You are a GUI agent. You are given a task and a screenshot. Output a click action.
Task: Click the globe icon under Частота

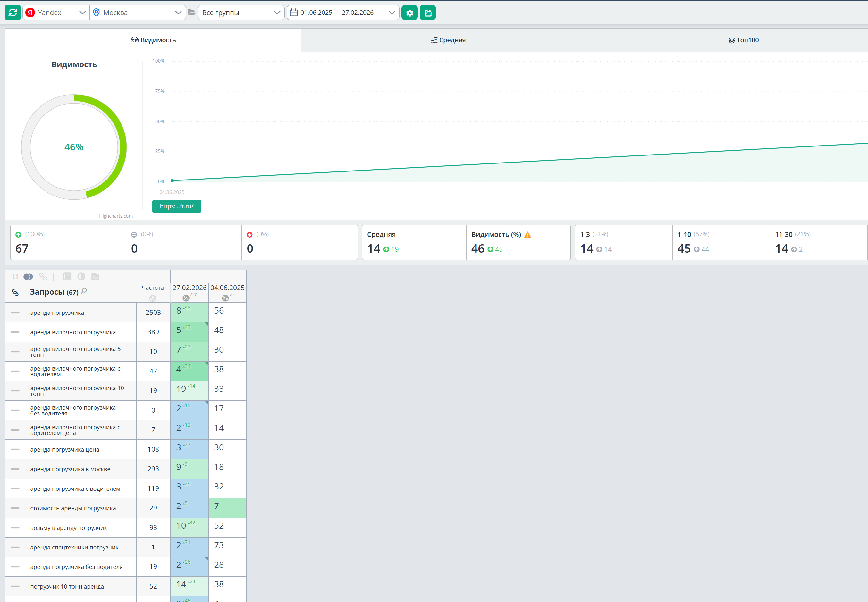152,298
